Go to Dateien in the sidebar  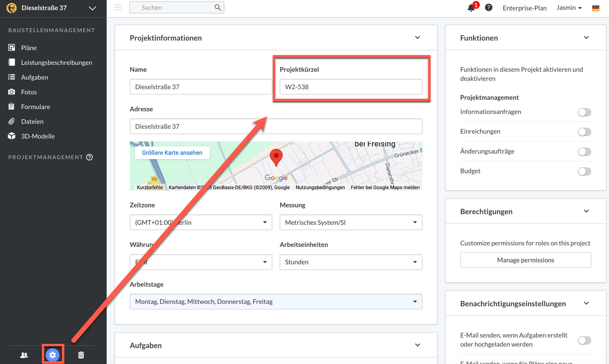click(x=32, y=121)
